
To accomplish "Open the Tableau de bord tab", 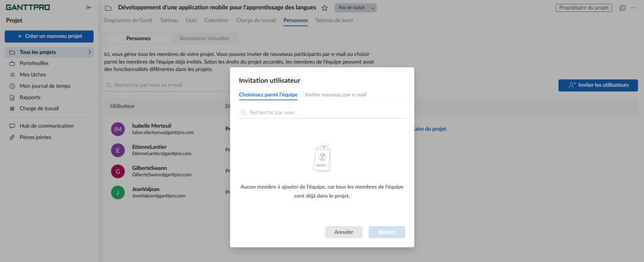I will pos(333,20).
